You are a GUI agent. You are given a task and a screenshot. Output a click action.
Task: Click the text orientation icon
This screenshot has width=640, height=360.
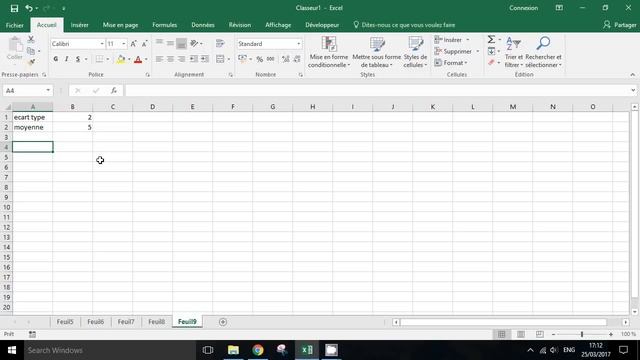coord(194,43)
